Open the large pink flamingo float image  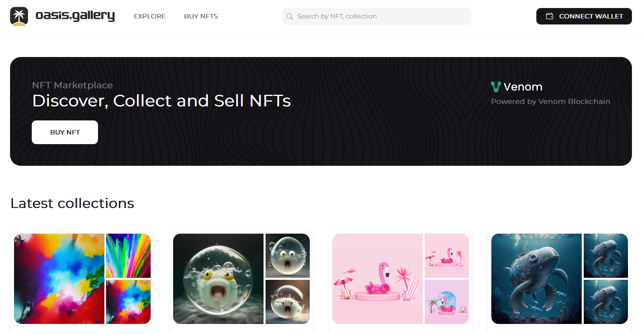(x=377, y=279)
